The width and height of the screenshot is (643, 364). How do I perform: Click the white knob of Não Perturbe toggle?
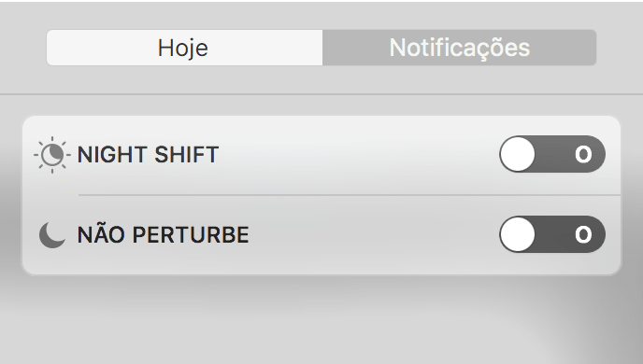click(518, 234)
